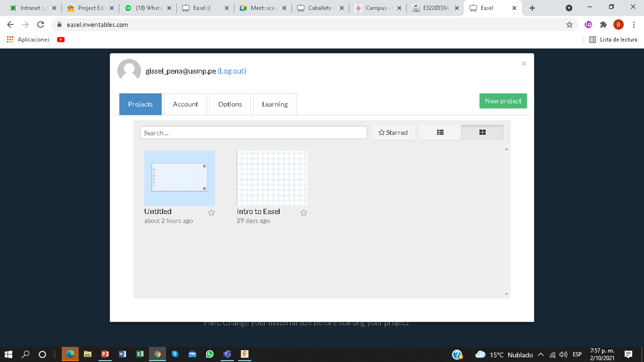Open the notifications action center
This screenshot has width=644, height=362.
click(628, 354)
